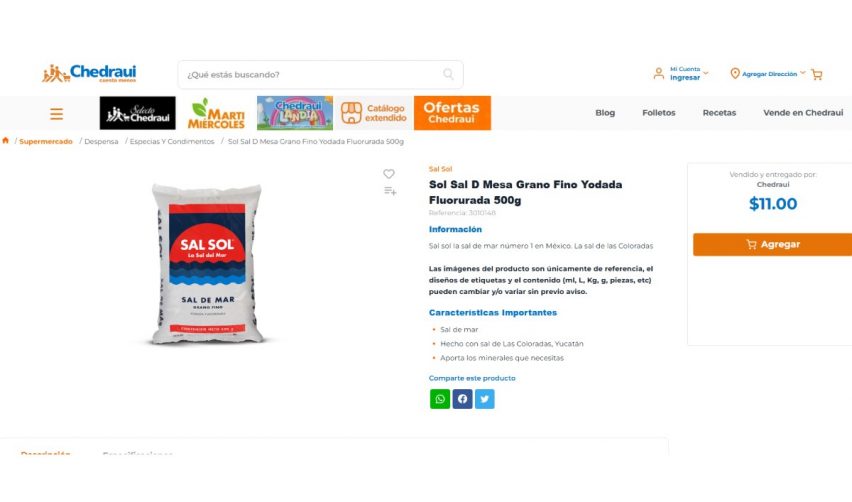The width and height of the screenshot is (852, 502).
Task: Open the shopping cart icon
Action: click(817, 74)
